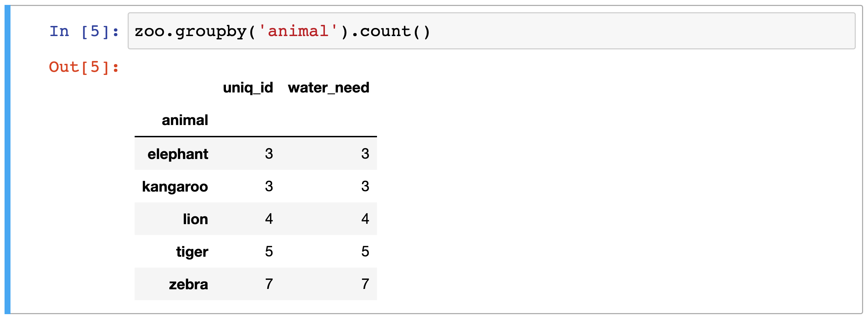This screenshot has height=318, width=868.
Task: Click the Out[5] output prompt label
Action: 84,67
